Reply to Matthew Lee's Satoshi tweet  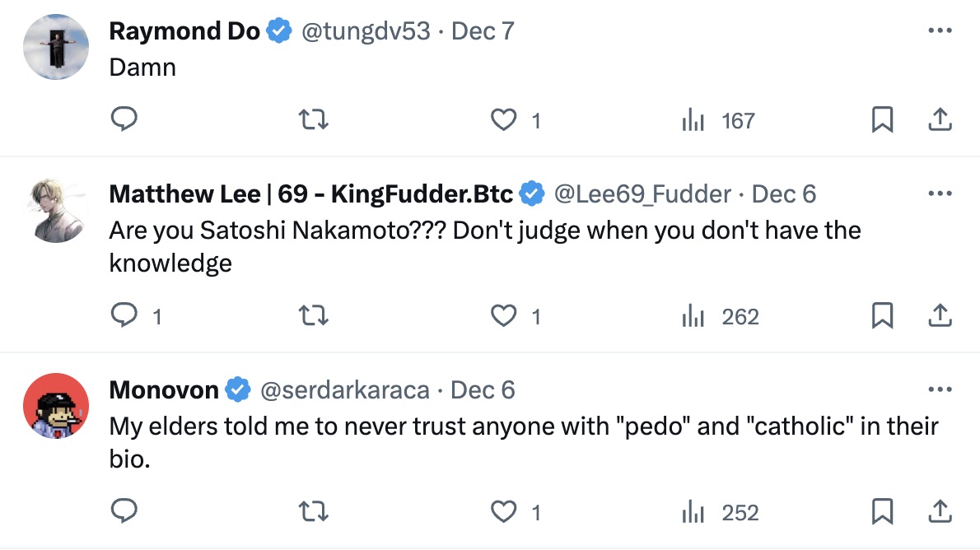pyautogui.click(x=124, y=317)
